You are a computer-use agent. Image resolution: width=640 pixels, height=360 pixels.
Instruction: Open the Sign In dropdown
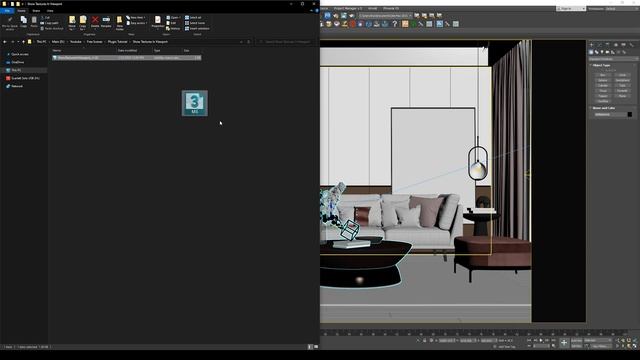pos(571,9)
